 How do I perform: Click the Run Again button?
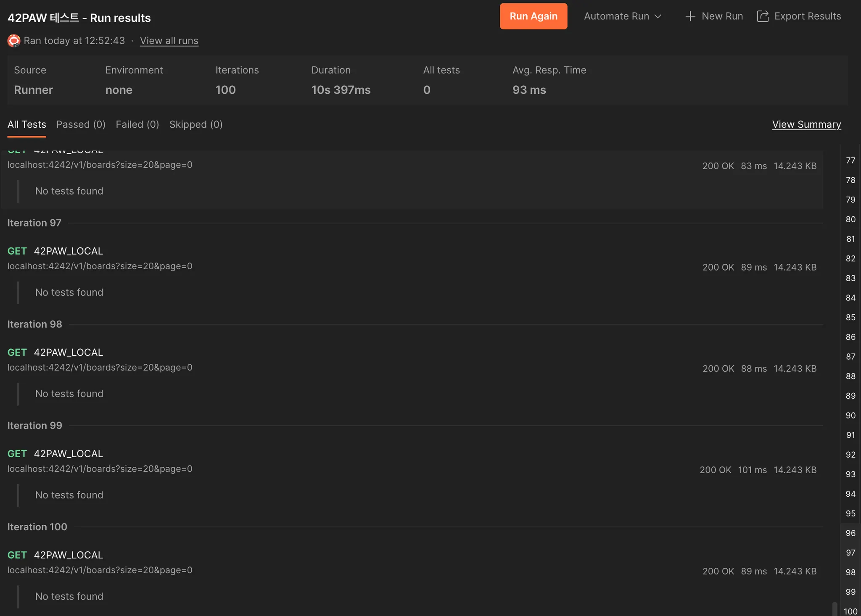tap(533, 16)
